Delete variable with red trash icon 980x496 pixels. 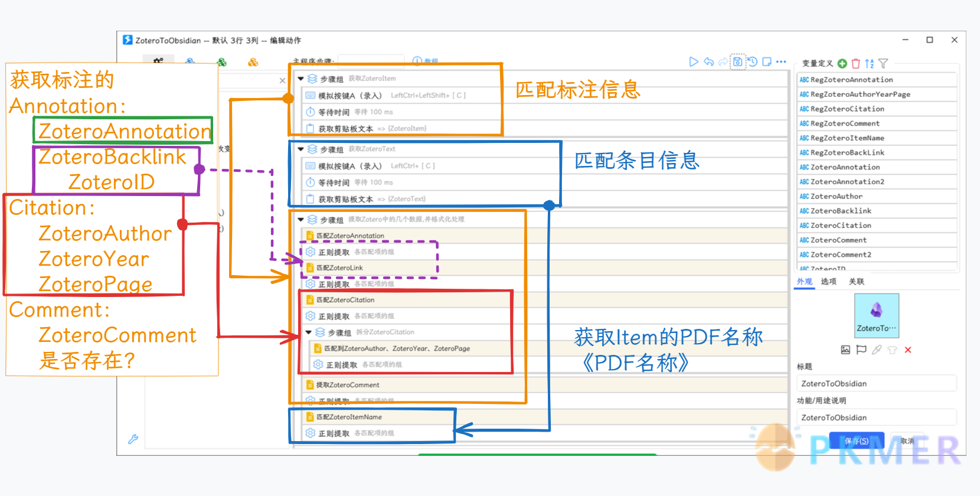[856, 63]
